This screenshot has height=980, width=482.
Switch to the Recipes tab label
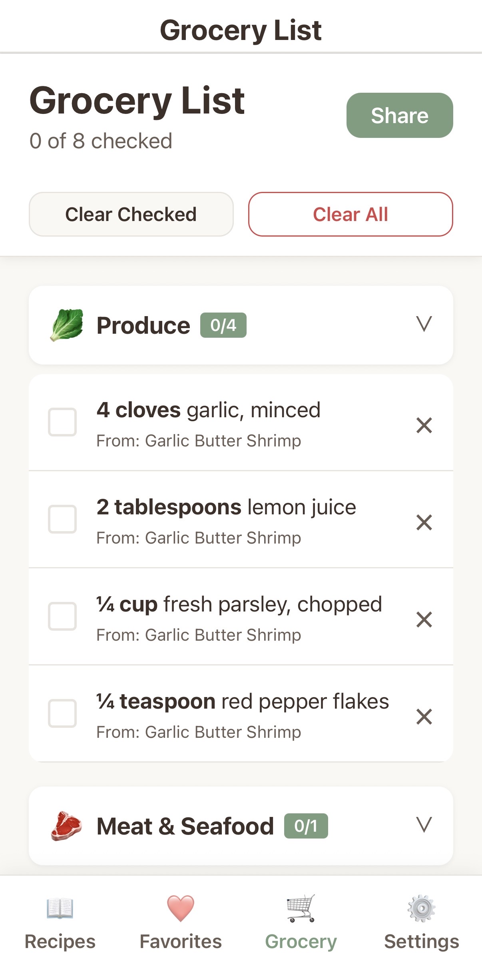click(x=60, y=942)
